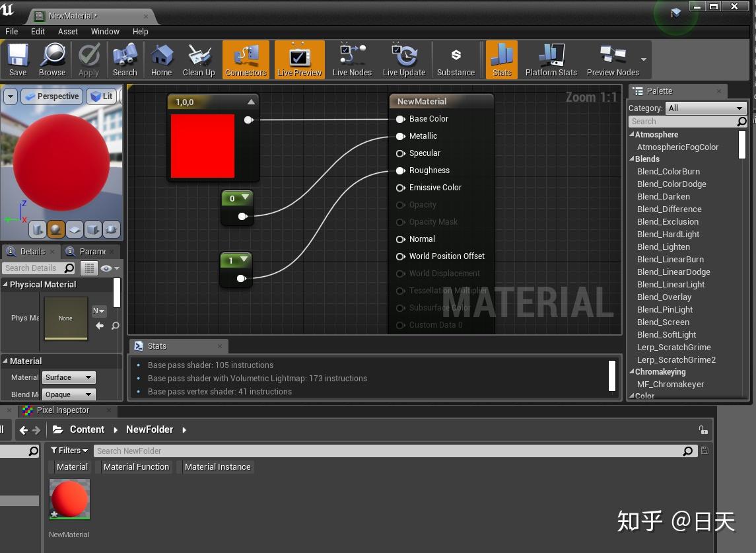Click the Connectors toolbar icon

point(245,59)
